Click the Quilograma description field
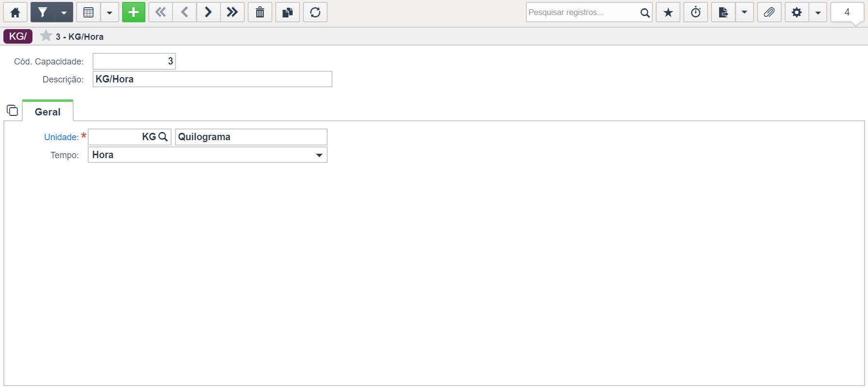Image resolution: width=868 pixels, height=387 pixels. click(251, 137)
